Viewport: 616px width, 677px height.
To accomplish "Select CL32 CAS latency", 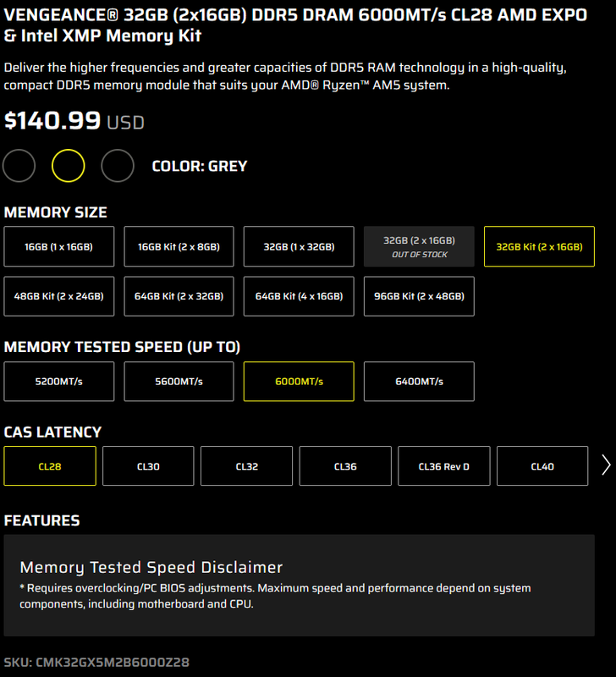I will click(x=246, y=466).
